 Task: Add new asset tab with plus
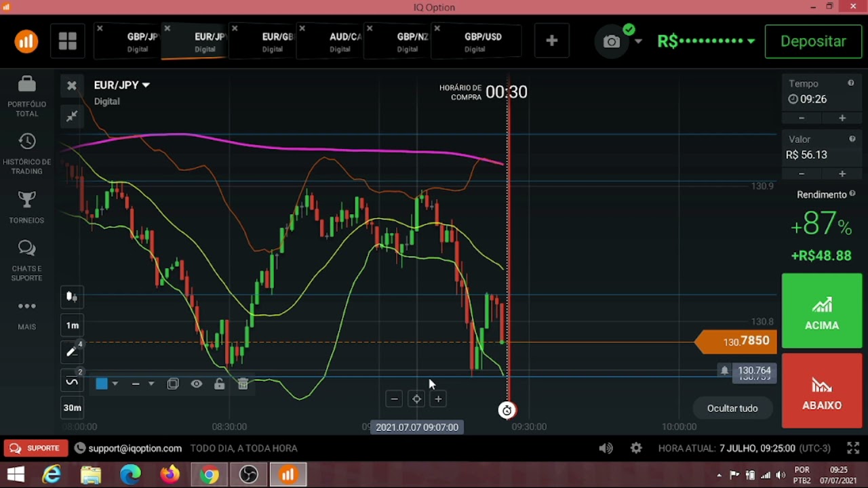pyautogui.click(x=552, y=41)
